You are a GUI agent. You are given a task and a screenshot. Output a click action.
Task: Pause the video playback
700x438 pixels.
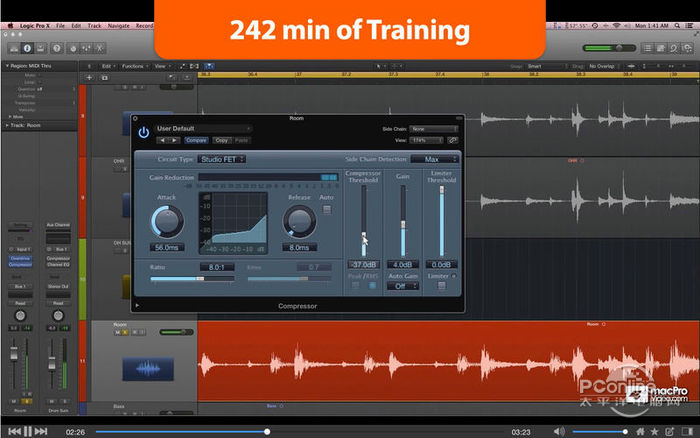click(x=28, y=431)
